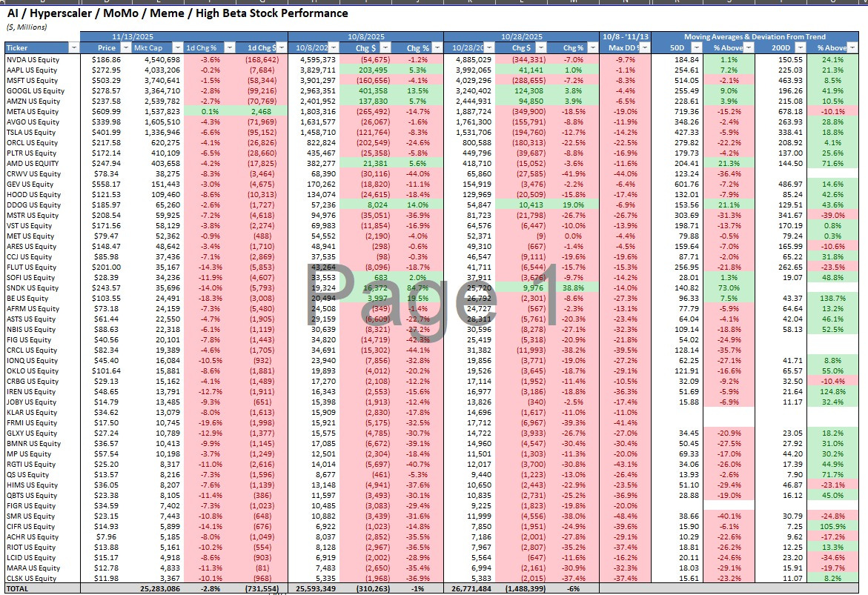This screenshot has width=868, height=595.
Task: Select AMD 71.6% above 200D cell
Action: click(832, 163)
